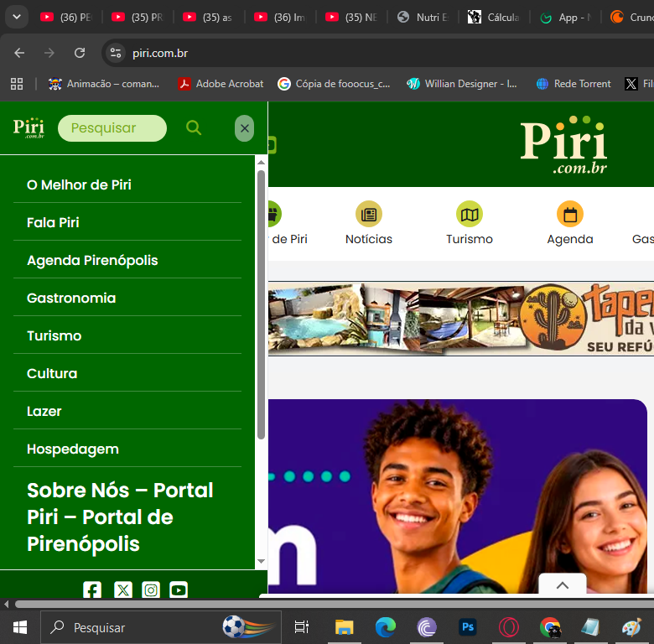Switch to the Cálcula tab

pos(495,17)
